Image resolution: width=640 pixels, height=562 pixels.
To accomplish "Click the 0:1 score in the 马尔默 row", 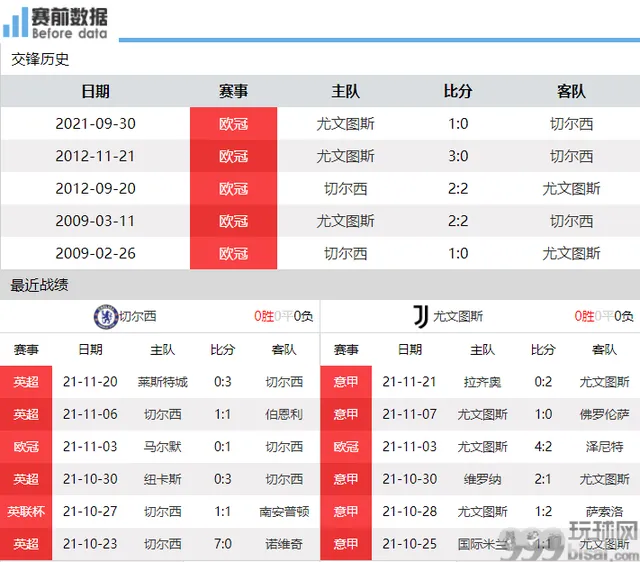I will pos(223,447).
